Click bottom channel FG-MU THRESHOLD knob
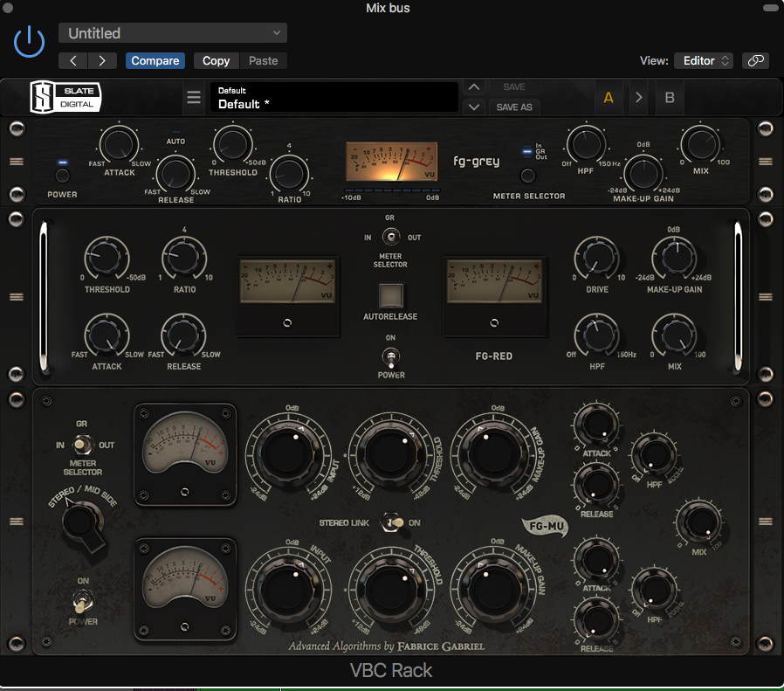This screenshot has height=691, width=784. (390, 590)
